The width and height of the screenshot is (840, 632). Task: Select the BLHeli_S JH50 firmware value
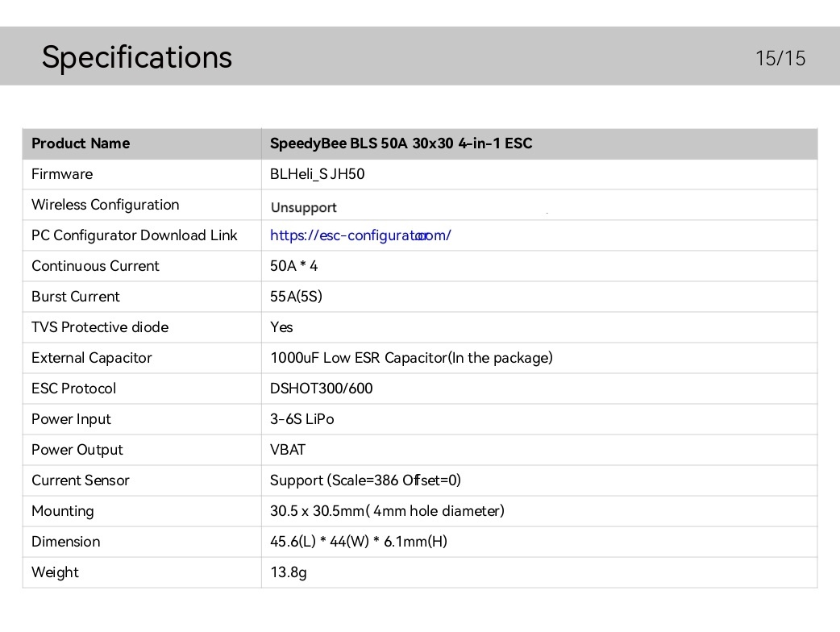click(317, 174)
